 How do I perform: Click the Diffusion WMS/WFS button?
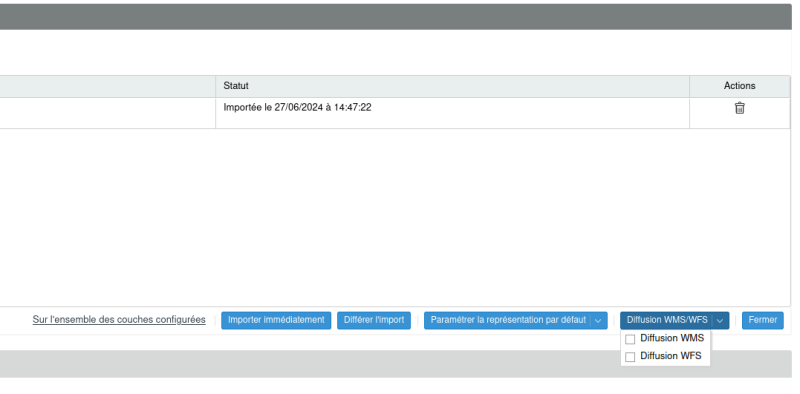(667, 321)
